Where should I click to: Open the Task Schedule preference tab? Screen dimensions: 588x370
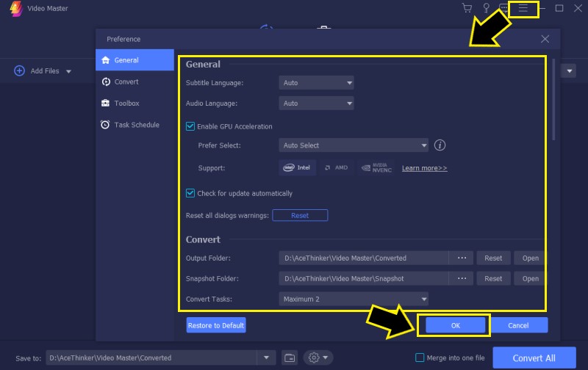135,125
